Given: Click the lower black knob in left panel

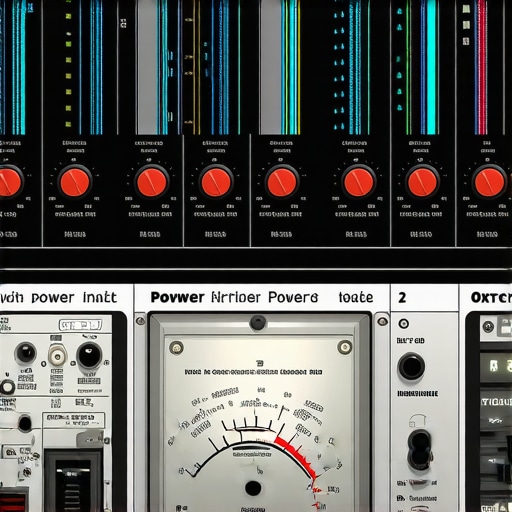Looking at the screenshot, I should pos(25,424).
